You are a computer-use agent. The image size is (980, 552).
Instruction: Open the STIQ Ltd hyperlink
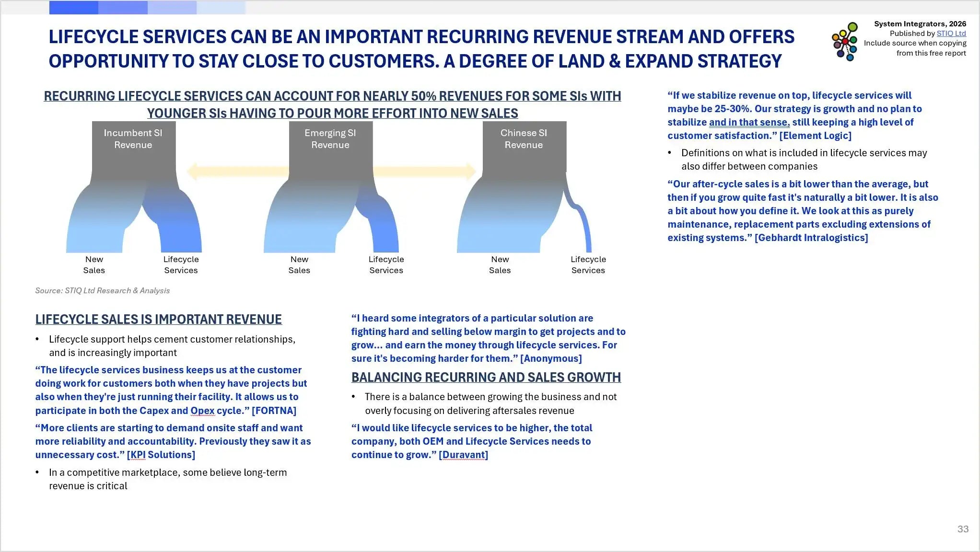[x=951, y=34]
